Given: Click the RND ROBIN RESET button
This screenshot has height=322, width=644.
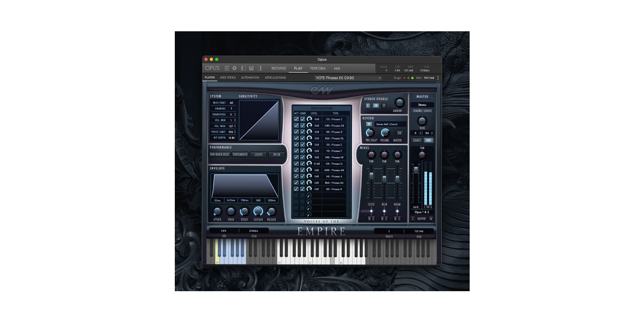Looking at the screenshot, I should click(x=220, y=155).
